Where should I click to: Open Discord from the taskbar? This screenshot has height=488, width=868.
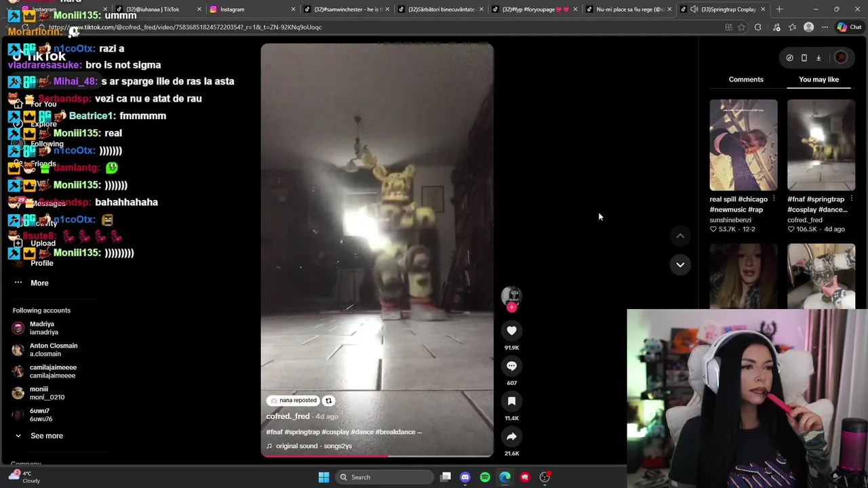[x=465, y=477]
